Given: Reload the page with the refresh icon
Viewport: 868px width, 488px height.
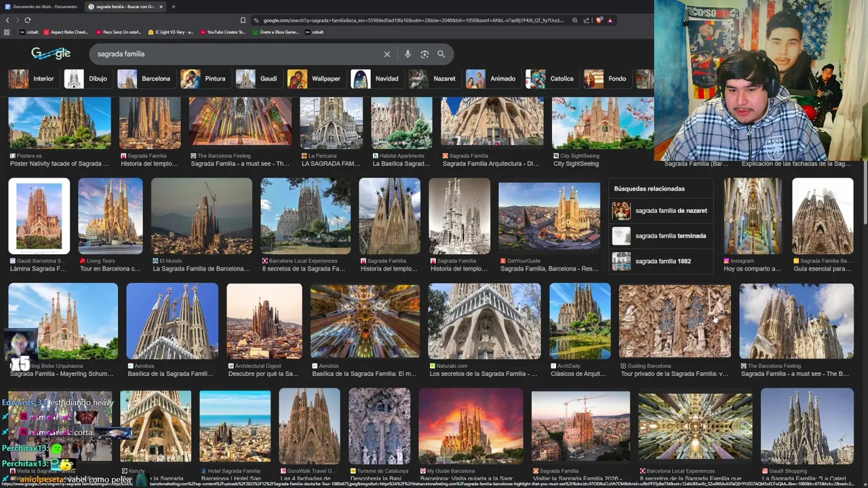Looking at the screenshot, I should (x=28, y=20).
